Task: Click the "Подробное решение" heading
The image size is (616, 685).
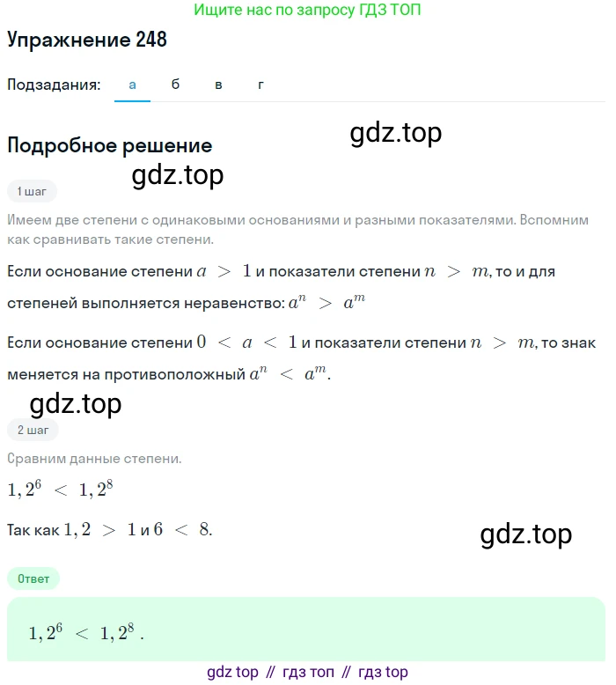Action: point(109,145)
